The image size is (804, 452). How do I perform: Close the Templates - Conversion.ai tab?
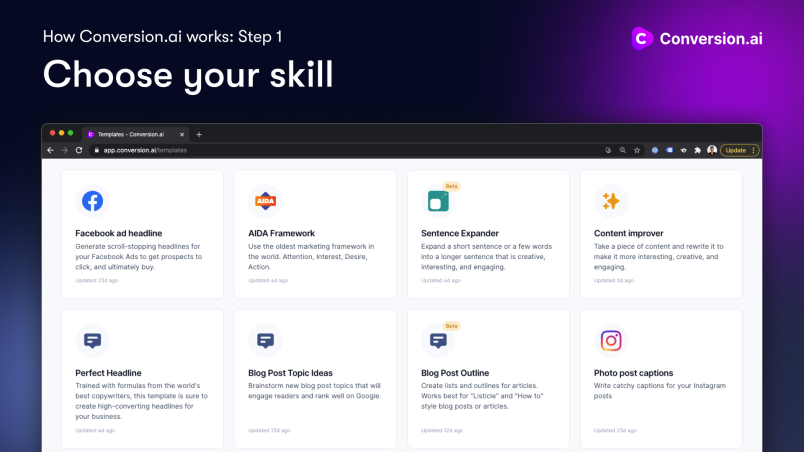tap(182, 134)
